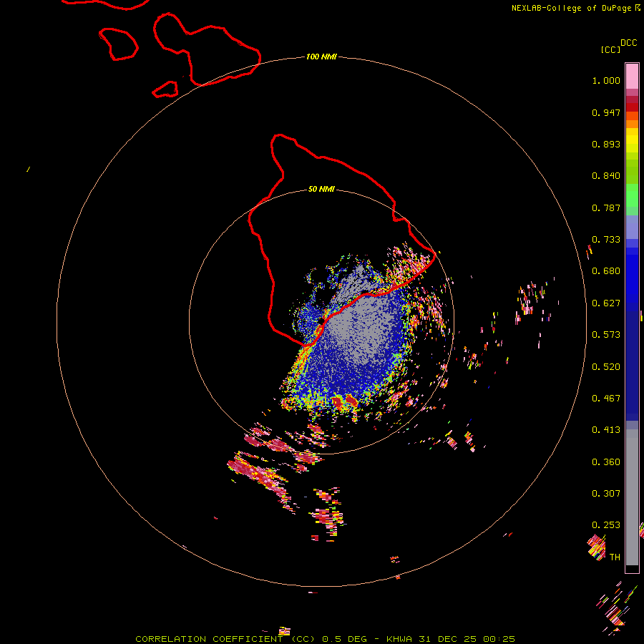Click the Correlation Coefficient KHWA caption at bottom
The width and height of the screenshot is (644, 644).
point(325,639)
